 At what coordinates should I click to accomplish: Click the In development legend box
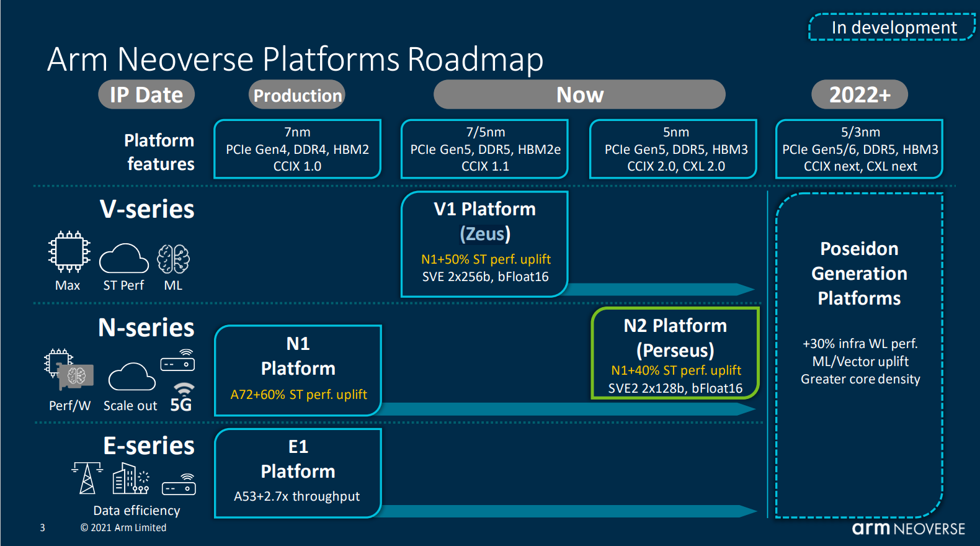(892, 27)
